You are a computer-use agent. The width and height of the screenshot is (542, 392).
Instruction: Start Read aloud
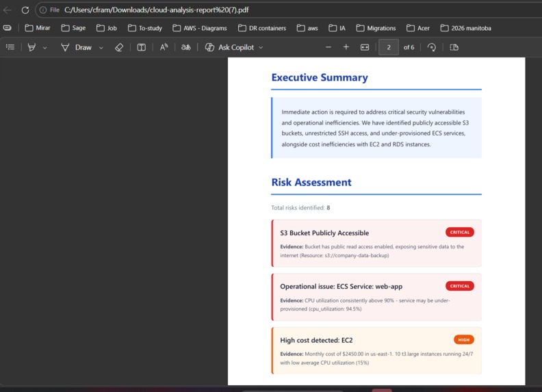pyautogui.click(x=164, y=47)
